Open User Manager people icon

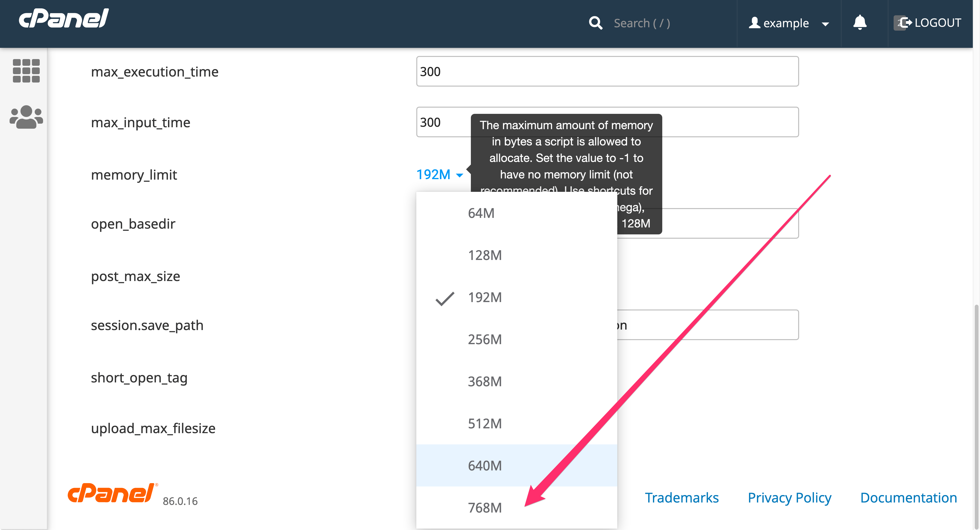(x=26, y=117)
